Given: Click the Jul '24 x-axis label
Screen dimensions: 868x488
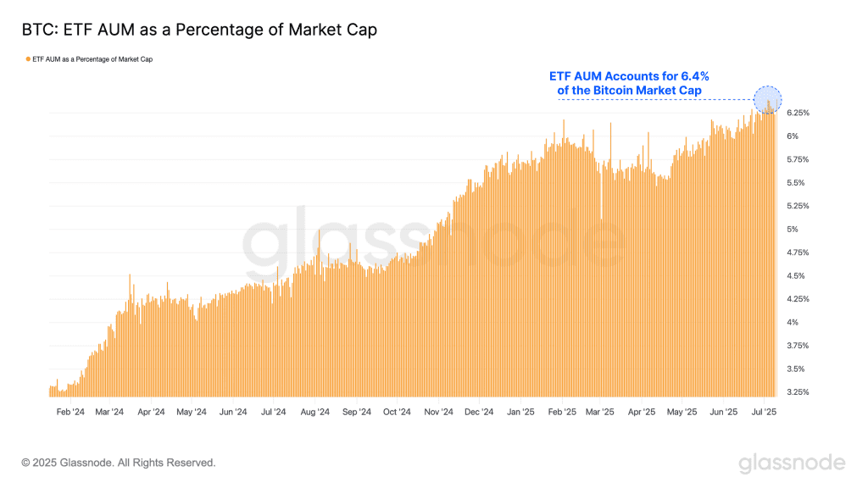Looking at the screenshot, I should pyautogui.click(x=273, y=413).
